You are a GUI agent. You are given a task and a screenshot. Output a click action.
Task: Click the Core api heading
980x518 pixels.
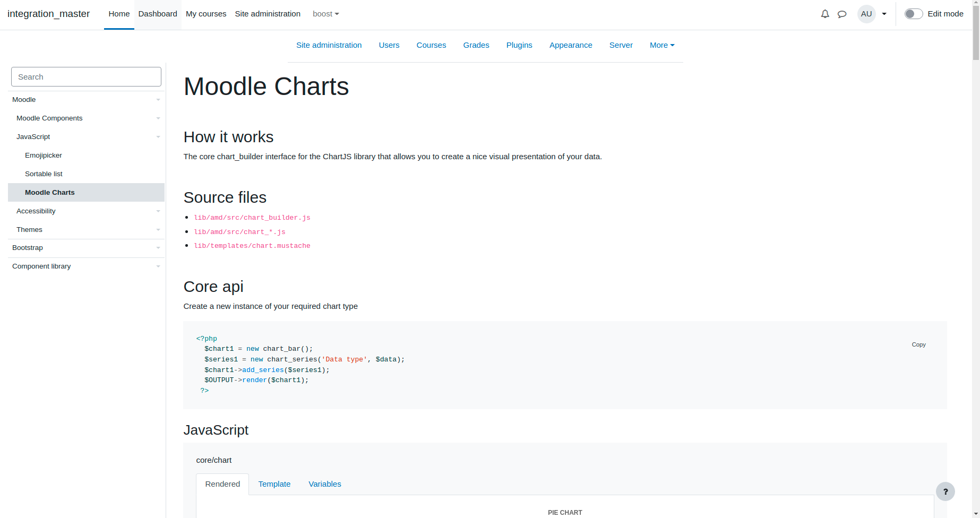click(213, 287)
